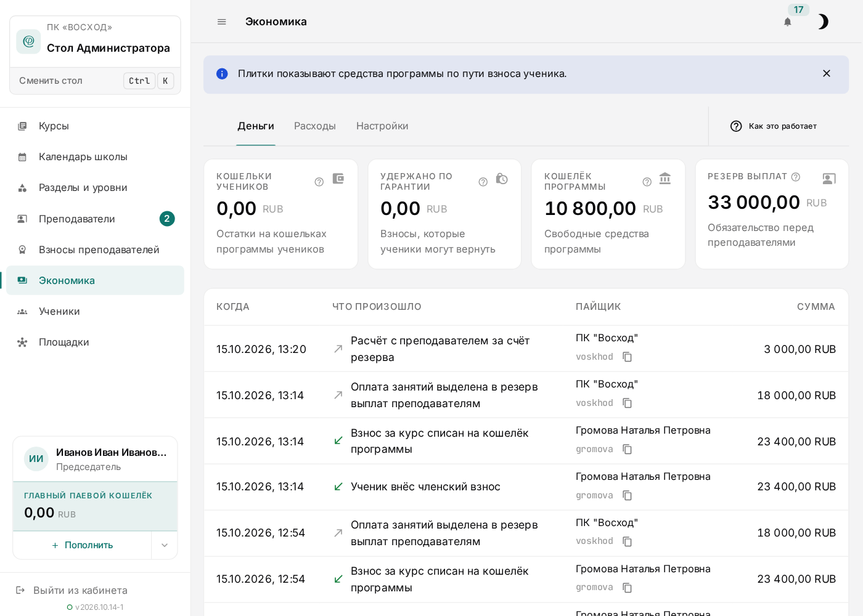Click teacher icon on Резерв выплат tile

point(829,179)
